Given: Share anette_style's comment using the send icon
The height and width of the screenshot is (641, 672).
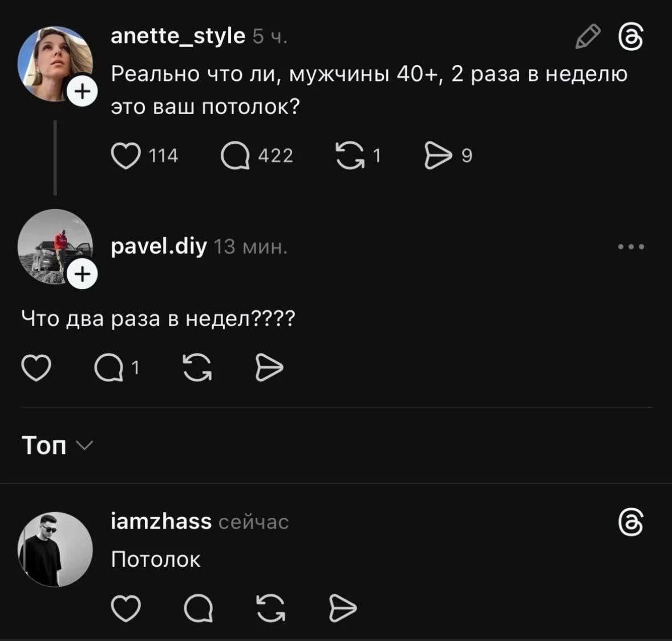Looking at the screenshot, I should [438, 155].
